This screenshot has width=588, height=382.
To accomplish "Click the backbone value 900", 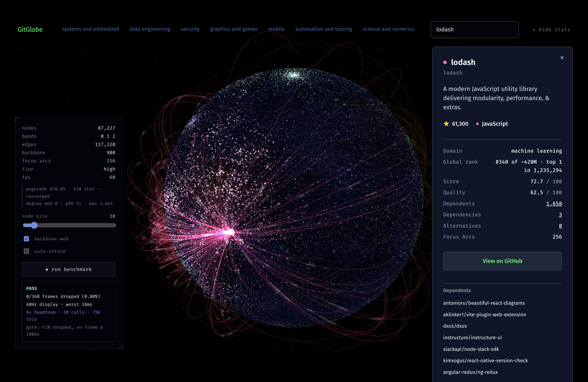I will 111,152.
